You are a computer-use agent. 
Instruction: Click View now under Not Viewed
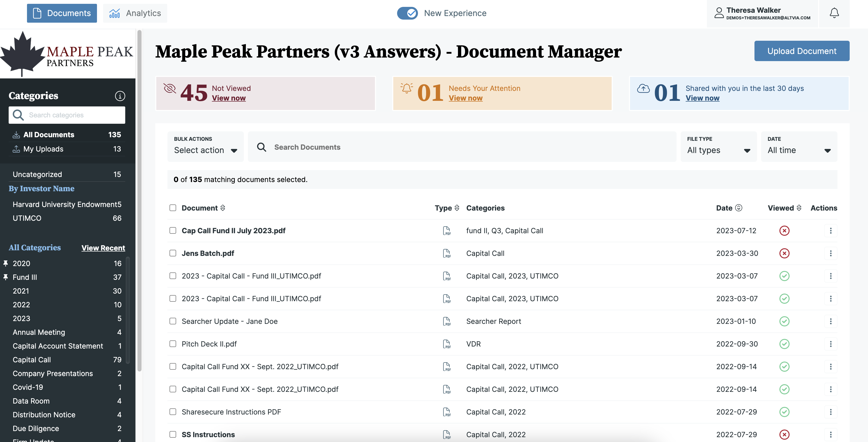point(229,98)
